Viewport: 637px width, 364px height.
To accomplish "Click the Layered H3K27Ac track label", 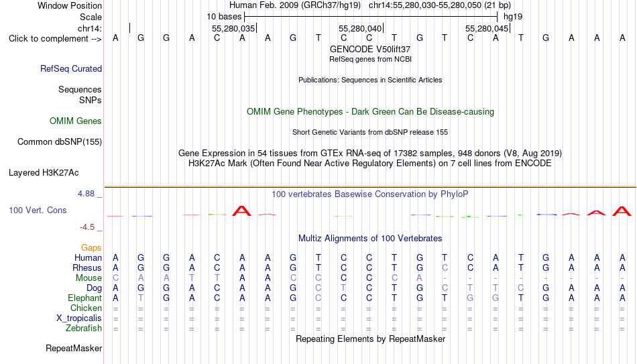I will (44, 173).
